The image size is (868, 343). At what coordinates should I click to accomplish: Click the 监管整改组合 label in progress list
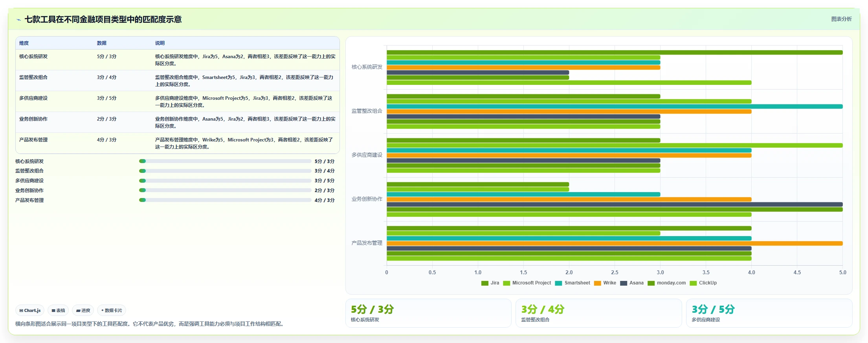click(29, 171)
